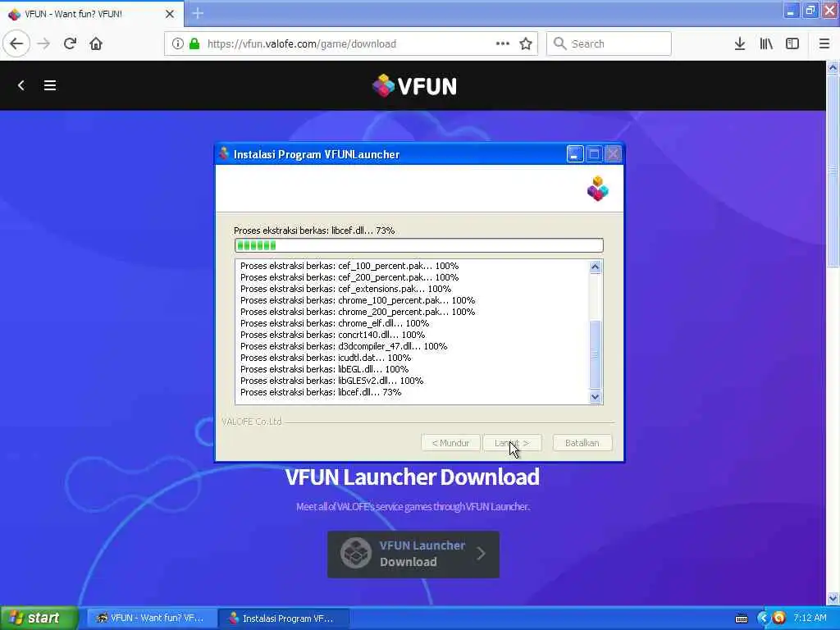Select log line cef_extensions.pak
The height and width of the screenshot is (630, 840).
coord(345,289)
